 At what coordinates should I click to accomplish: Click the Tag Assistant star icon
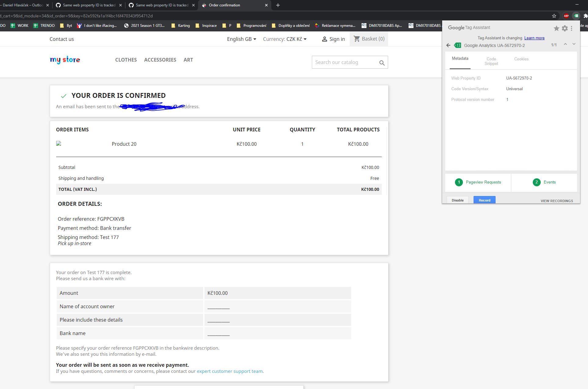click(x=557, y=28)
